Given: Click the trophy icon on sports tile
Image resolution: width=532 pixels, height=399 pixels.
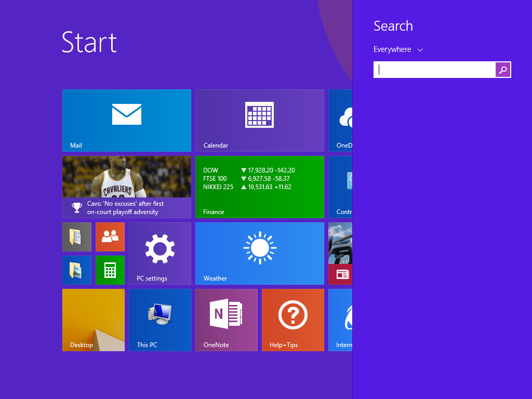Looking at the screenshot, I should (77, 208).
